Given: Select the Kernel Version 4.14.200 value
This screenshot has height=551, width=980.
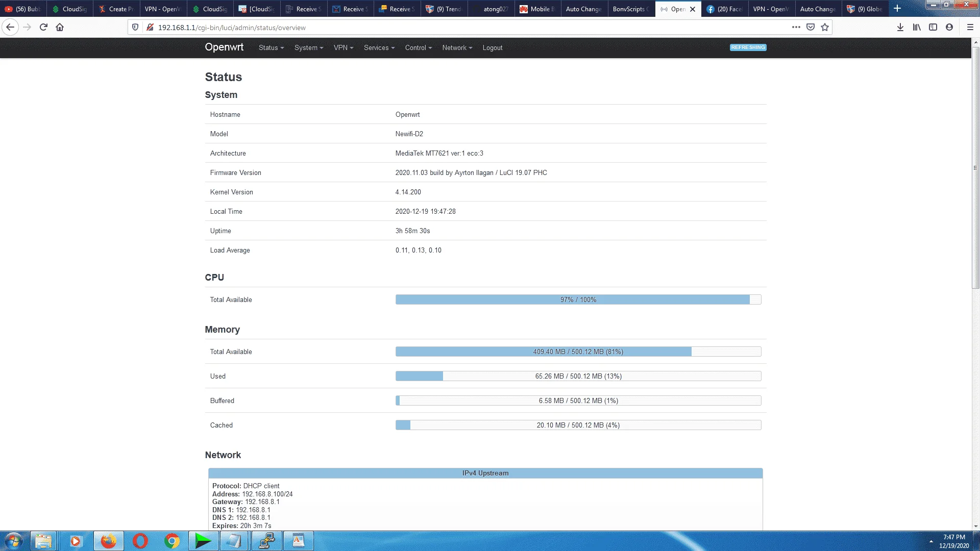Looking at the screenshot, I should click(408, 192).
